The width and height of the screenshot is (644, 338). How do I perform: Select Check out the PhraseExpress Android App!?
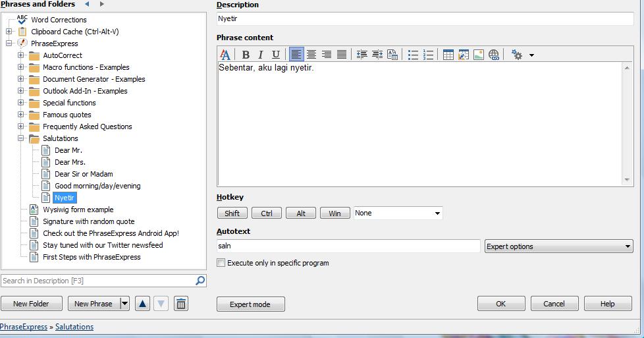click(111, 233)
